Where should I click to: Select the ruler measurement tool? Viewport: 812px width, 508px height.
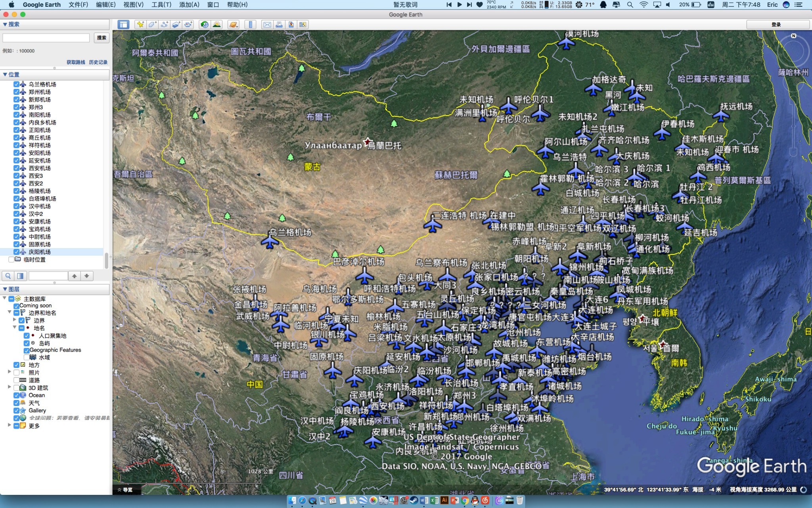(x=250, y=25)
